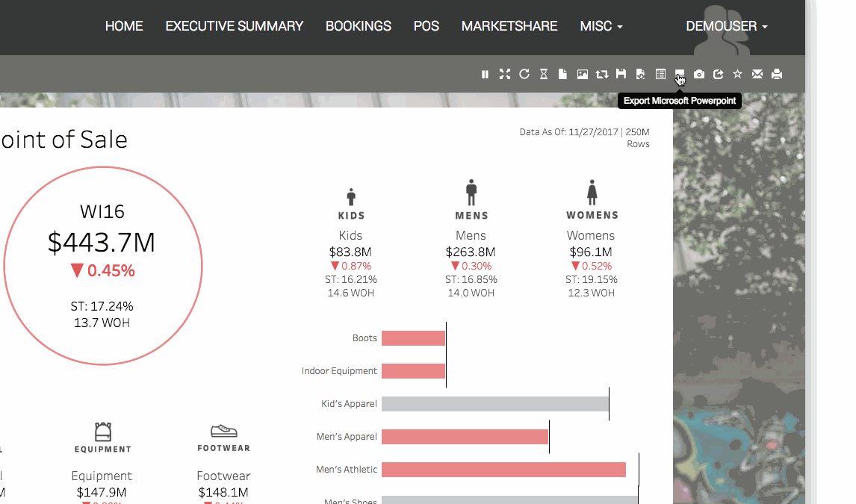This screenshot has height=504, width=856.
Task: Save with the floppy disk icon
Action: 621,74
